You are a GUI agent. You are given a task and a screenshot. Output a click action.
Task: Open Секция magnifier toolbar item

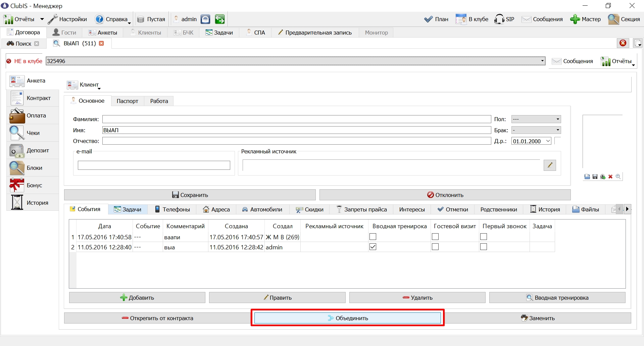click(624, 19)
